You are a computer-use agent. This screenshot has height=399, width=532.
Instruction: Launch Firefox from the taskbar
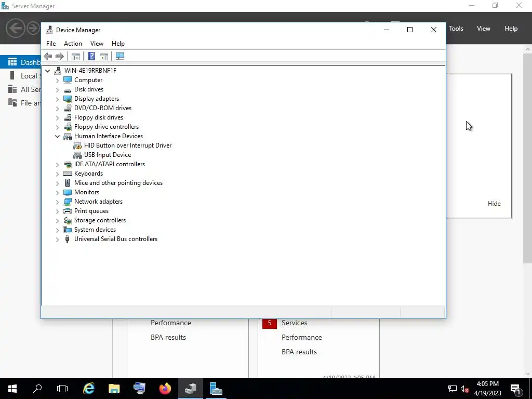(x=165, y=389)
